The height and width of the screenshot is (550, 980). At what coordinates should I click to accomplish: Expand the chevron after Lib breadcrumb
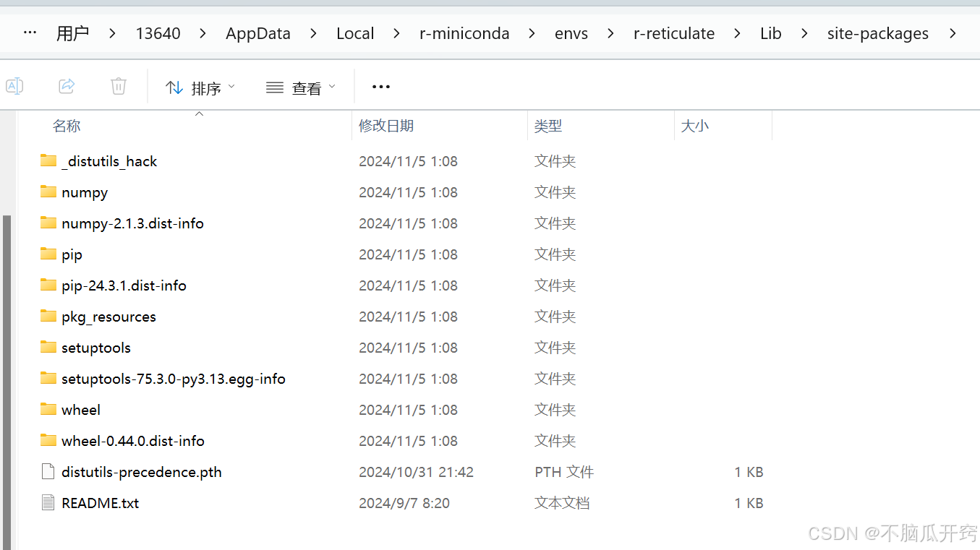click(804, 33)
